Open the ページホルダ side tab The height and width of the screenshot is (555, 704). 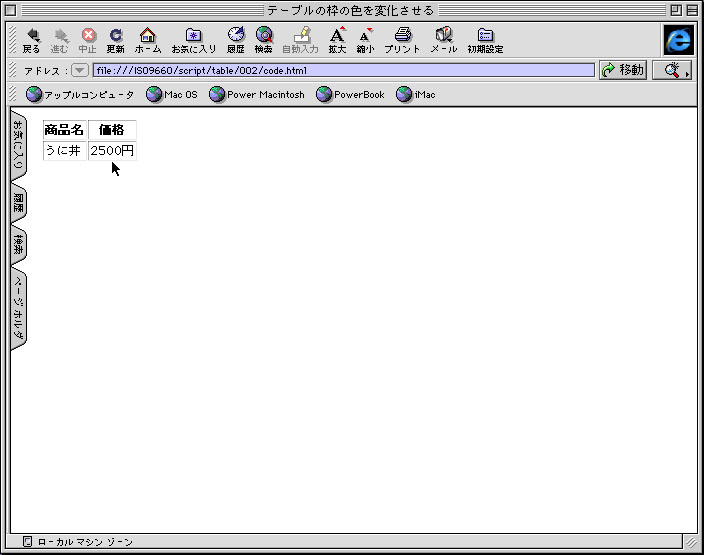point(18,308)
